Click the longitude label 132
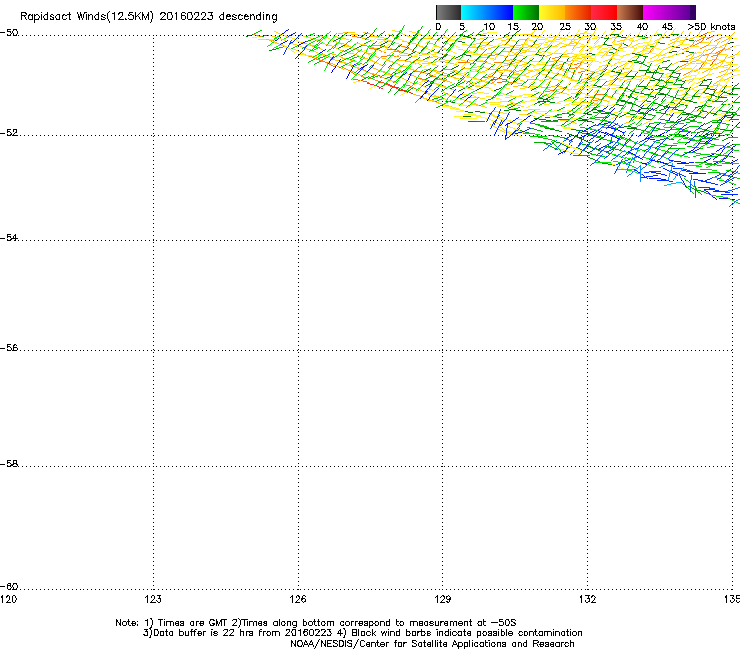 tap(588, 599)
